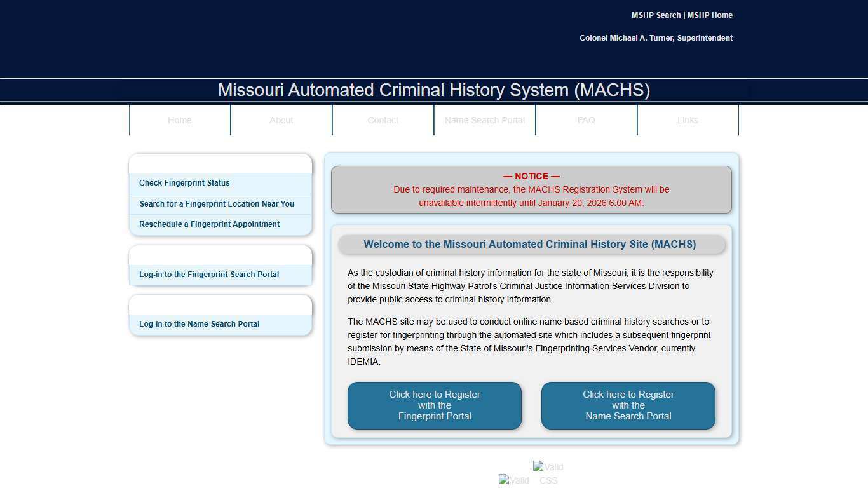868x488 pixels.
Task: Click Colonel Michael A. Turner, Superintendent text
Action: [656, 37]
